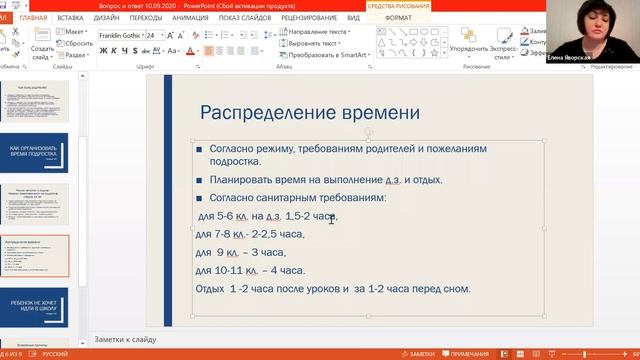The height and width of the screenshot is (360, 640).
Task: Select the triangle shape in the gallery
Action: pyautogui.click(x=381, y=42)
